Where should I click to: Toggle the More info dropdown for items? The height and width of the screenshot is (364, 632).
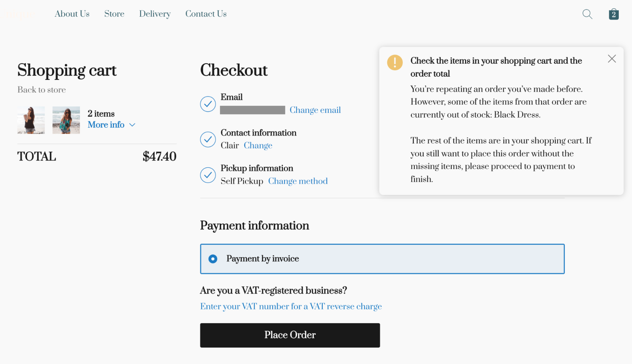tap(112, 124)
